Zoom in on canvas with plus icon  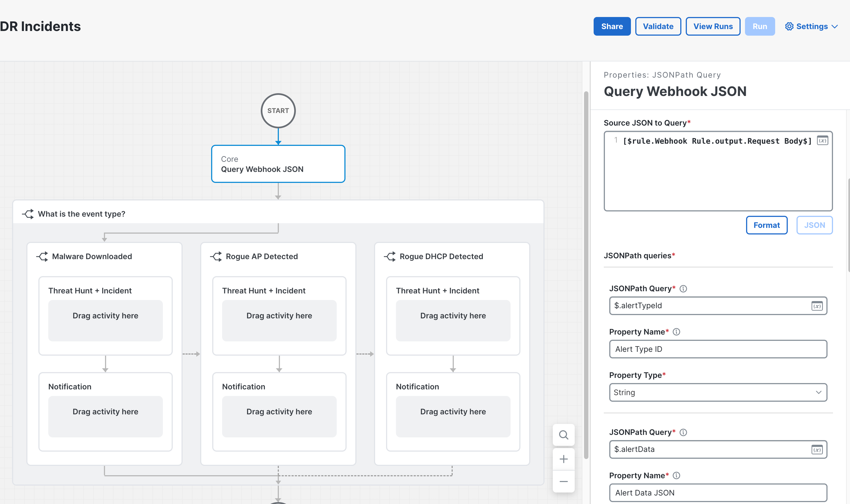coord(564,459)
